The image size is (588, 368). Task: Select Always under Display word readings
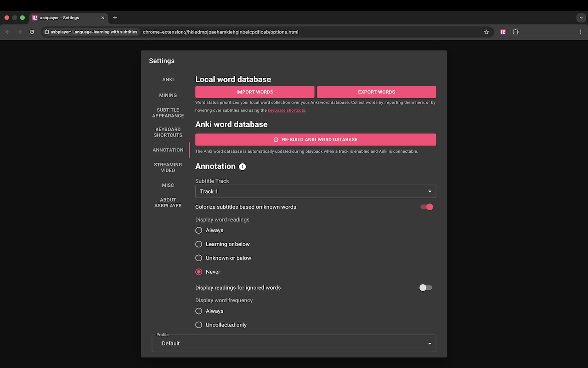198,230
